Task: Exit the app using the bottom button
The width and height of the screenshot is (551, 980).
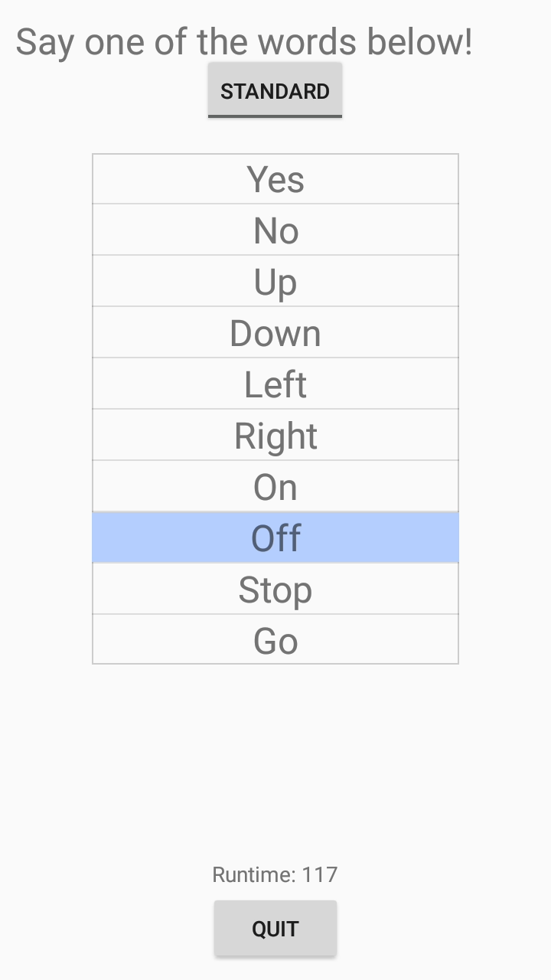Action: 275,928
